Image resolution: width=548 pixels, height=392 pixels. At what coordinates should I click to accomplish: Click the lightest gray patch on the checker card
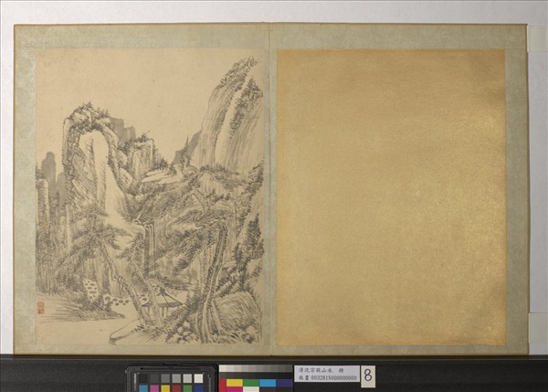(198, 377)
